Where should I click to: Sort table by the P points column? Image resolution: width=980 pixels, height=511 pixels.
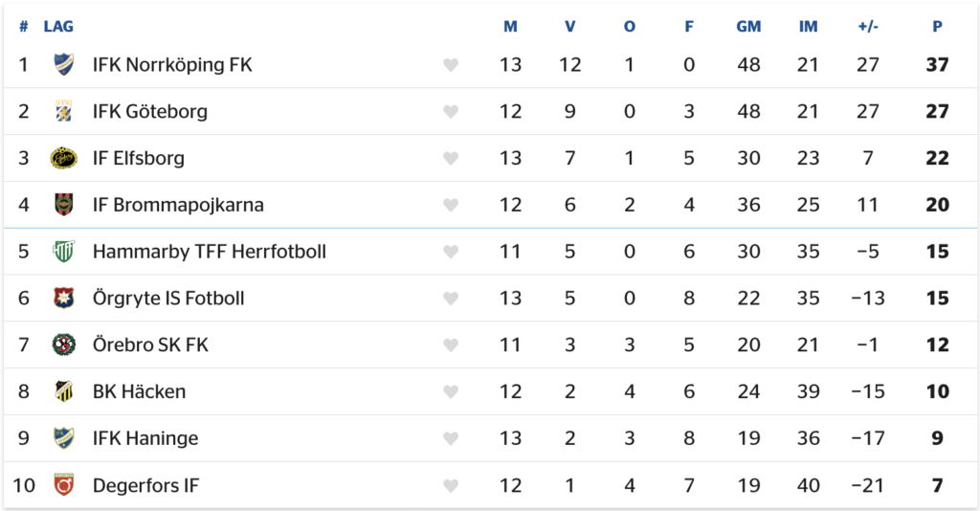937,27
